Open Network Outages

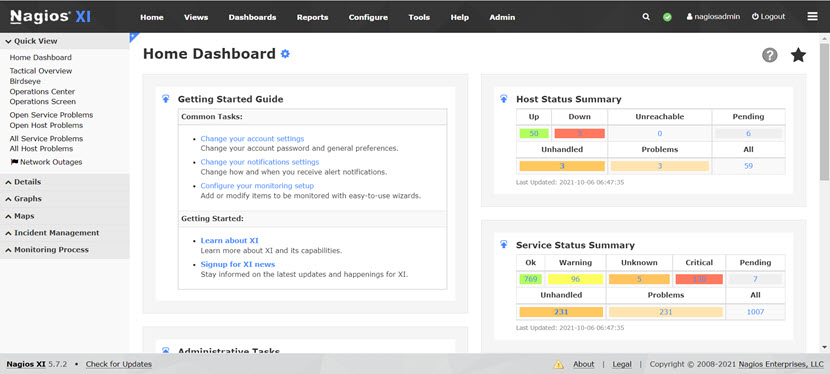[x=47, y=162]
